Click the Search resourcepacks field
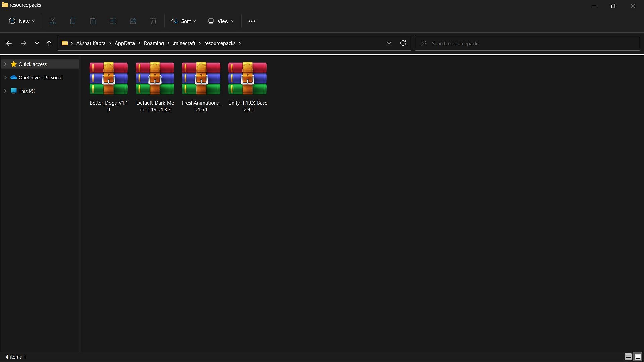 click(527, 43)
